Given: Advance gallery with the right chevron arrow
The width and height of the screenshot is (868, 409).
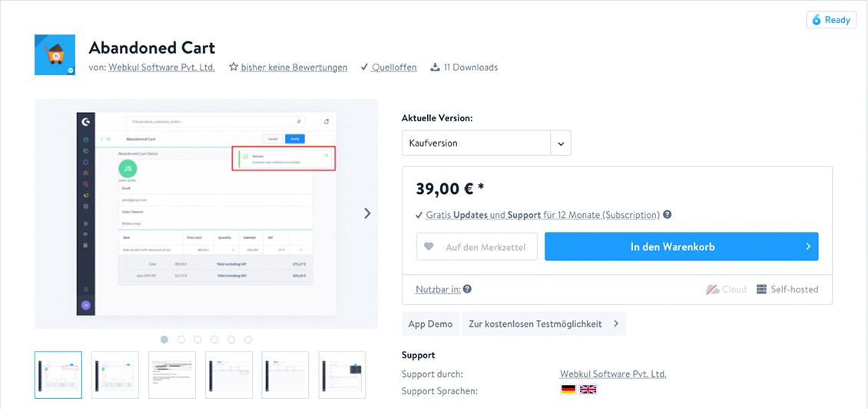Looking at the screenshot, I should click(368, 213).
